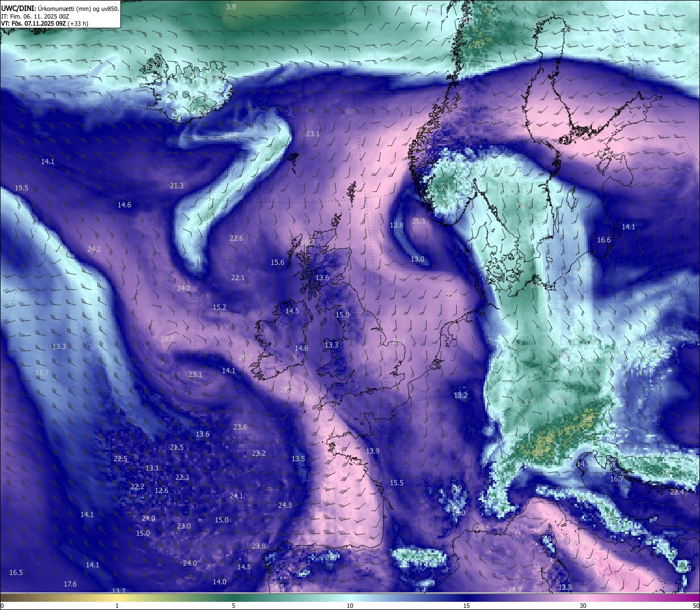Click the 24.1 value on the map
The height and width of the screenshot is (610, 700).
point(236,496)
